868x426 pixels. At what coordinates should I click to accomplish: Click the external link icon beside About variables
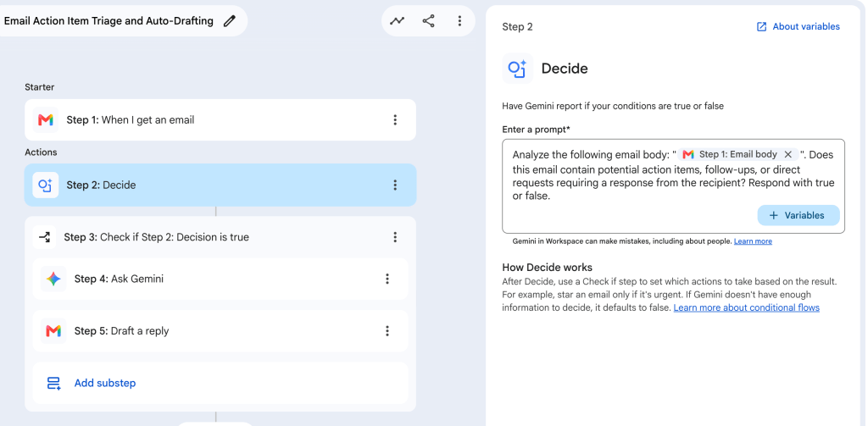[x=762, y=26]
